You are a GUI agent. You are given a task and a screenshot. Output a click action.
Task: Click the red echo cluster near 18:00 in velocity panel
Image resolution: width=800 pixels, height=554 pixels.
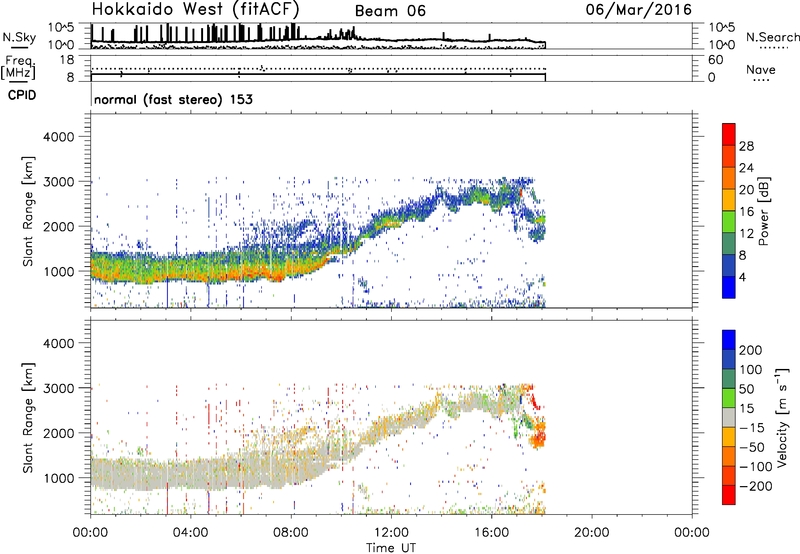(539, 438)
